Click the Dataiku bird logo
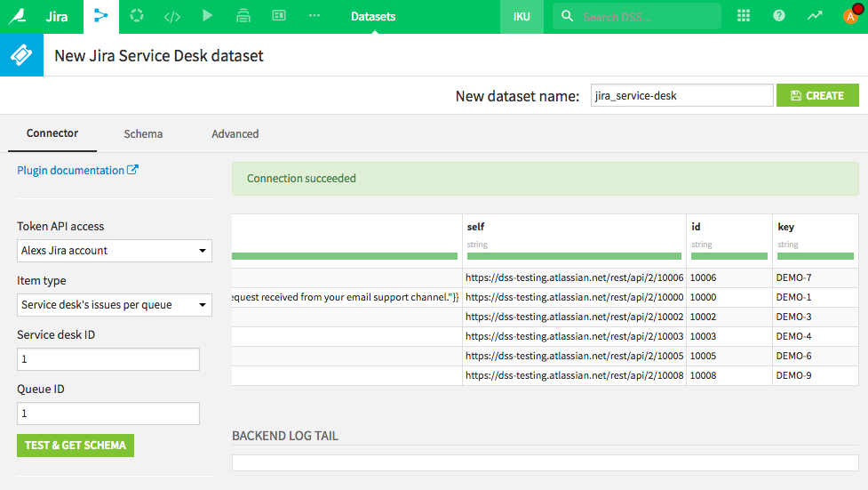The height and width of the screenshot is (490, 868). click(x=18, y=16)
